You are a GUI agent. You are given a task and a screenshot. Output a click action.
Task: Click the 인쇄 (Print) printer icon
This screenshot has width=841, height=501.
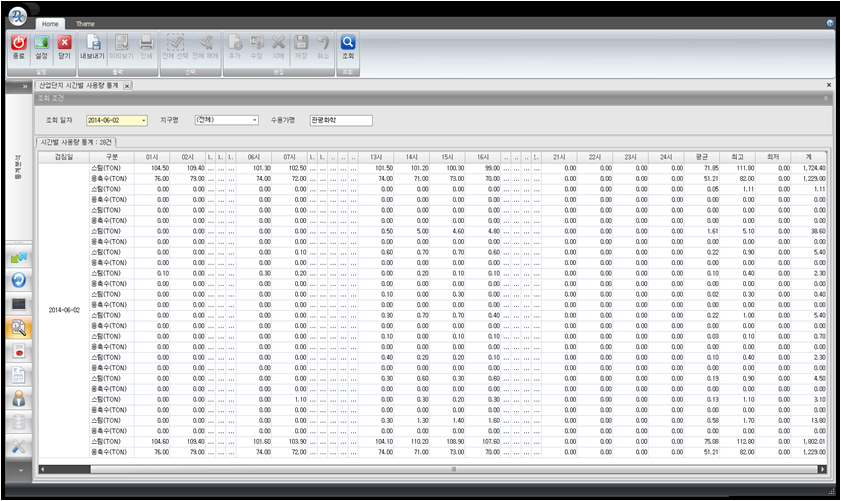(145, 46)
